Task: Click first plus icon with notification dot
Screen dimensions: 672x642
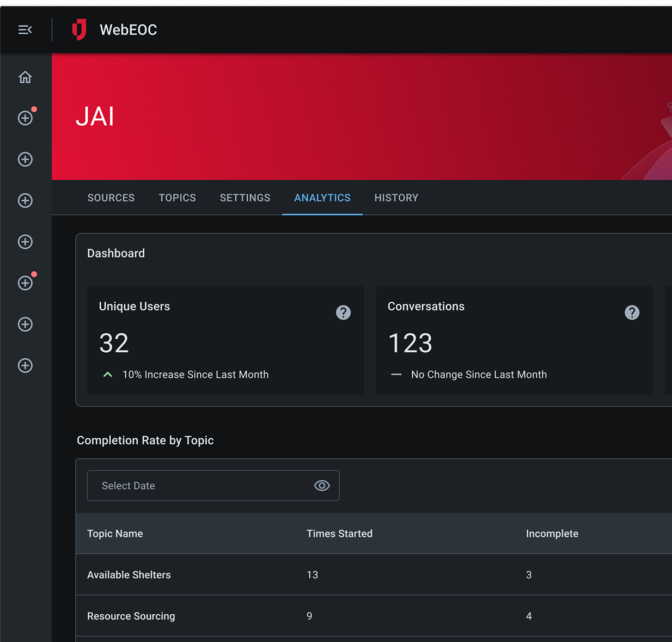Action: click(x=25, y=118)
